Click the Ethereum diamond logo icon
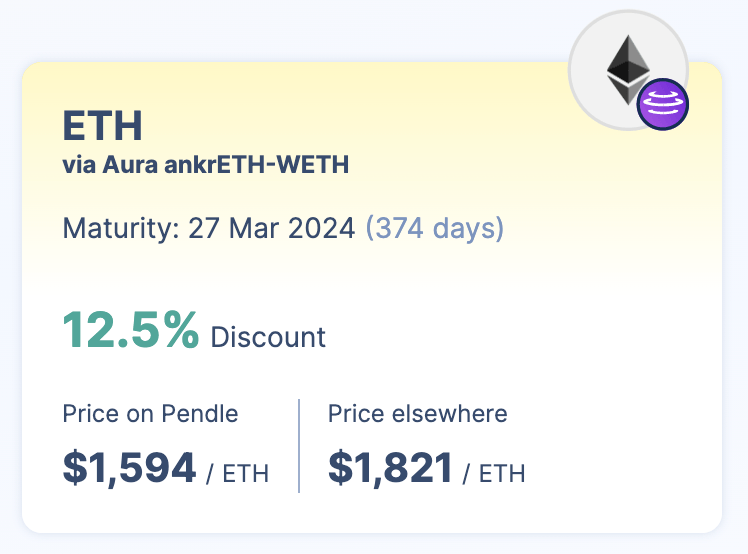This screenshot has width=748, height=554. click(628, 70)
